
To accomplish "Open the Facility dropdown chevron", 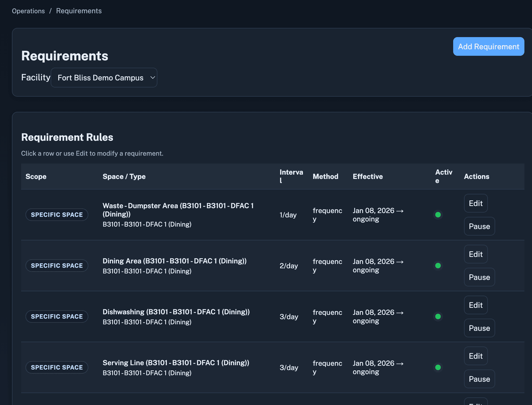I will (152, 77).
